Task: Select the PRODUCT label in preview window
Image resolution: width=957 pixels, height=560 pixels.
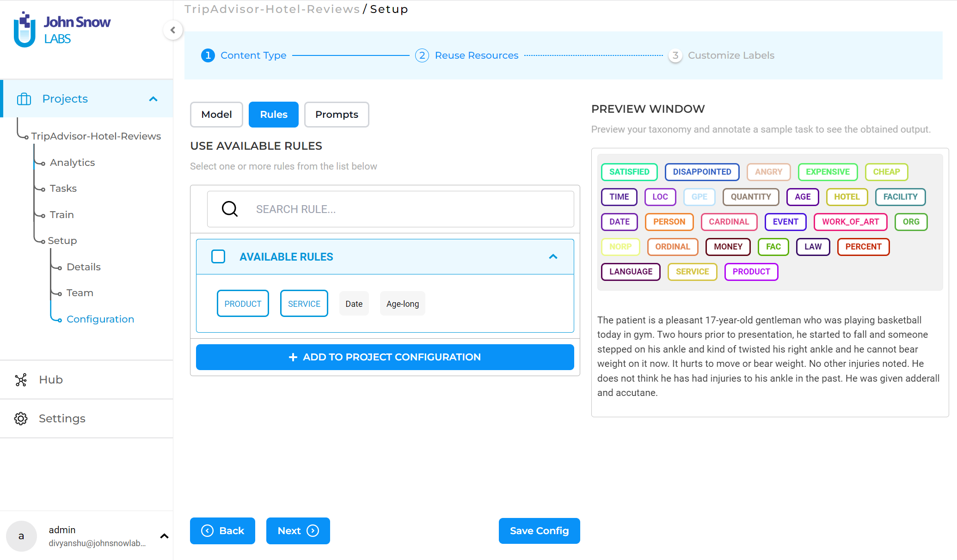Action: (x=751, y=272)
